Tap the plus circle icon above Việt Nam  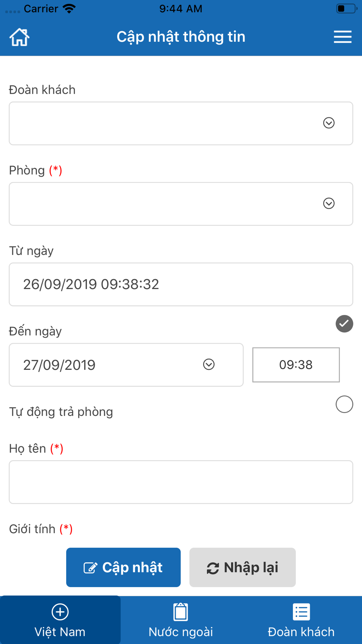tap(60, 612)
